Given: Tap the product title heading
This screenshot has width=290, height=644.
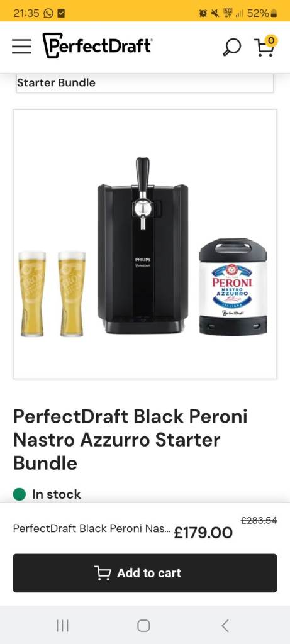Looking at the screenshot, I should [x=130, y=440].
